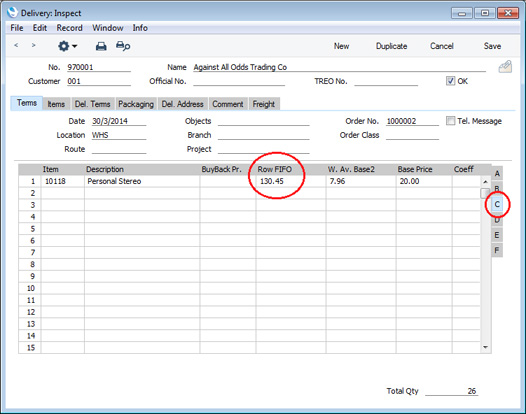Click the print preview icon
The width and height of the screenshot is (526, 414).
pos(123,46)
